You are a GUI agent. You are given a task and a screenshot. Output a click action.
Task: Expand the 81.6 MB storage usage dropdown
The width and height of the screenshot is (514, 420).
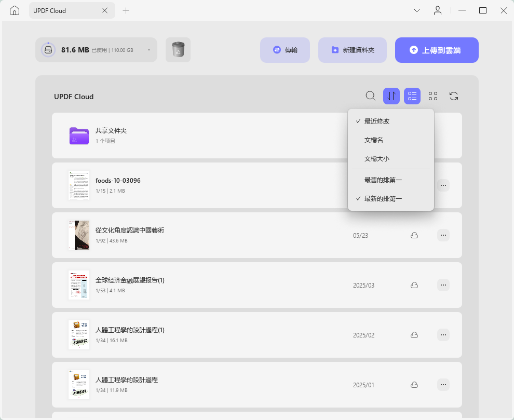pyautogui.click(x=149, y=50)
